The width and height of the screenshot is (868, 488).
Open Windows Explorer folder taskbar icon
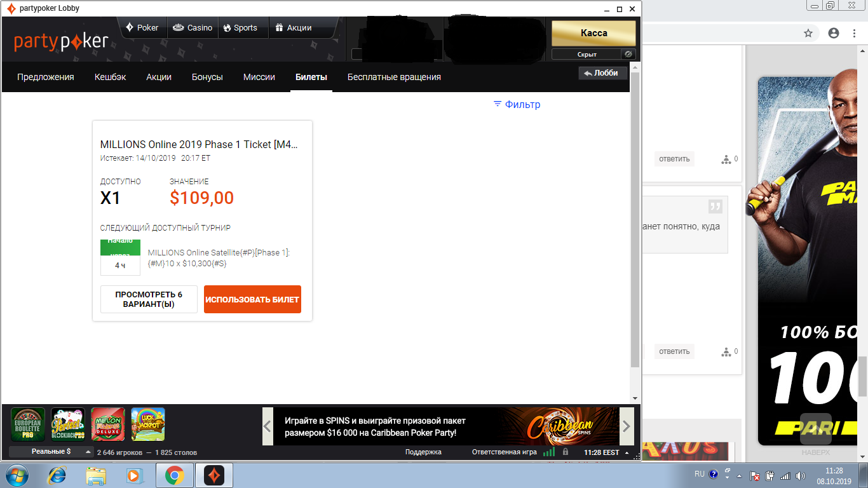tap(96, 475)
